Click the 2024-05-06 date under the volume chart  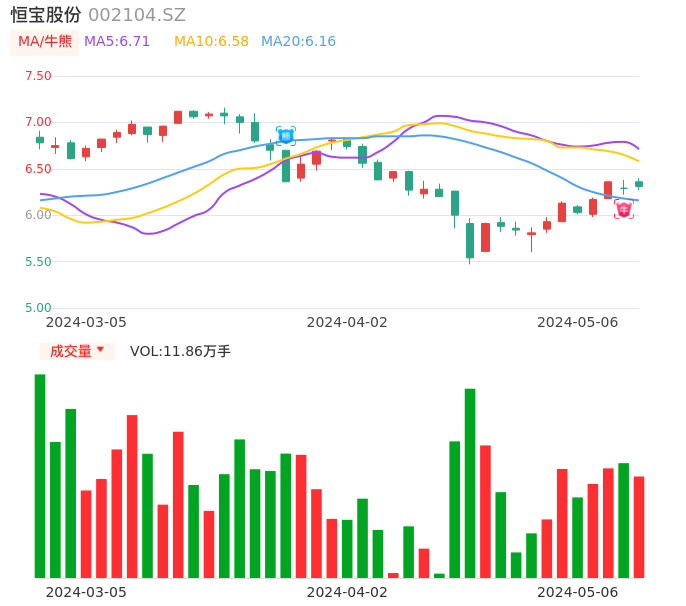(x=578, y=592)
